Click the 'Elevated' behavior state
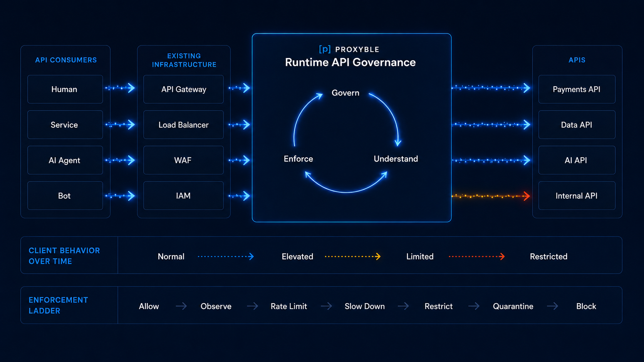 pyautogui.click(x=297, y=257)
